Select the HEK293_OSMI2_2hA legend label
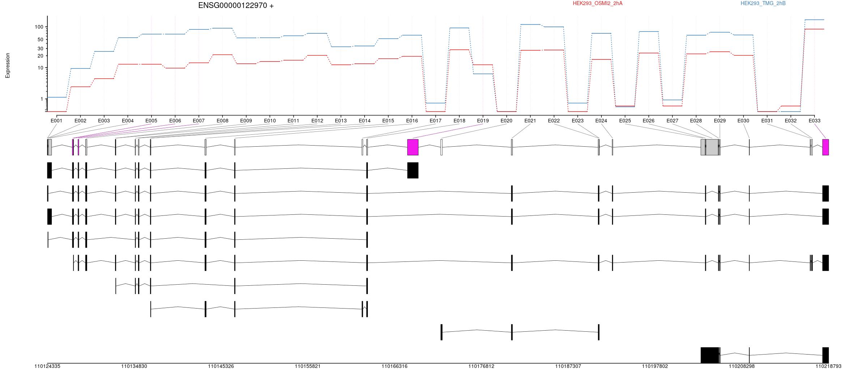 597,3
